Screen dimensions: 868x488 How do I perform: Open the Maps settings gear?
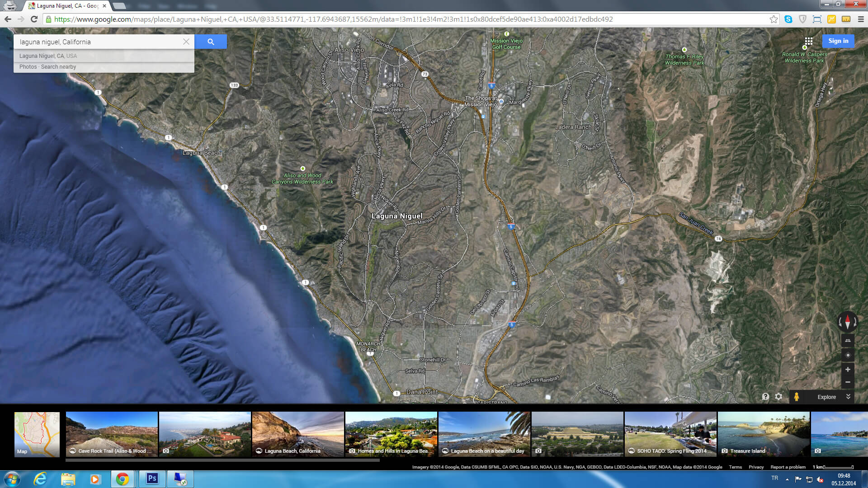[778, 397]
